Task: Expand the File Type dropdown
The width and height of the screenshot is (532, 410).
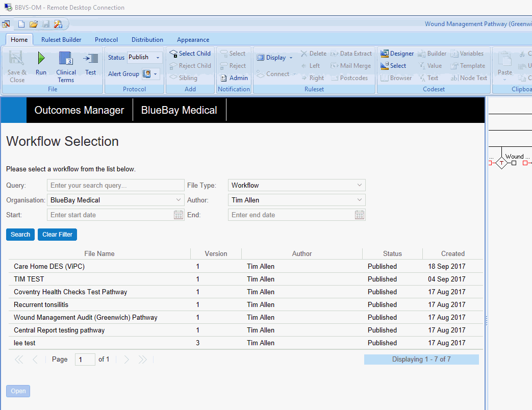Action: 360,185
